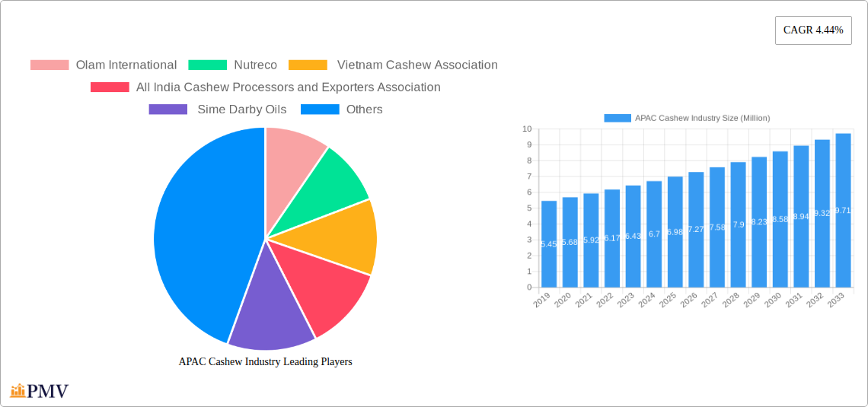Click the 2019 bar labeled 5.45
The height and width of the screenshot is (407, 868).
(549, 244)
